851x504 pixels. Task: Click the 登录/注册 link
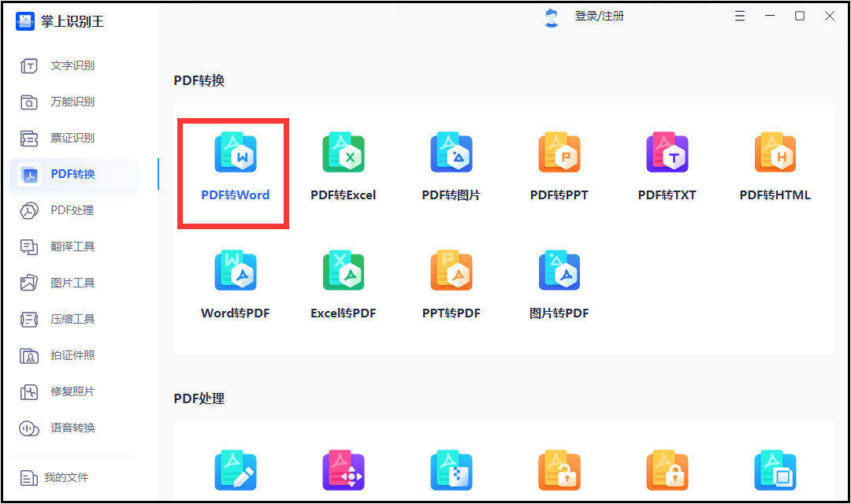599,17
